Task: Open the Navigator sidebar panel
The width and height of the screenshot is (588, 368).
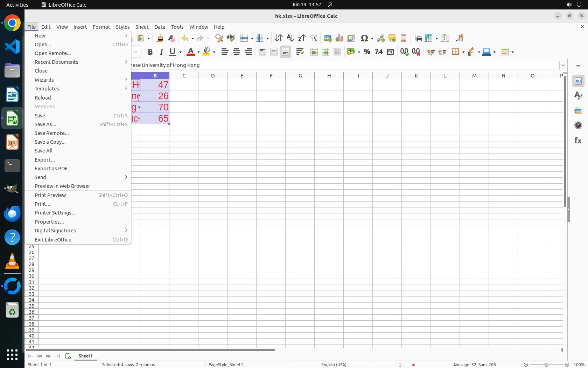Action: pyautogui.click(x=578, y=125)
